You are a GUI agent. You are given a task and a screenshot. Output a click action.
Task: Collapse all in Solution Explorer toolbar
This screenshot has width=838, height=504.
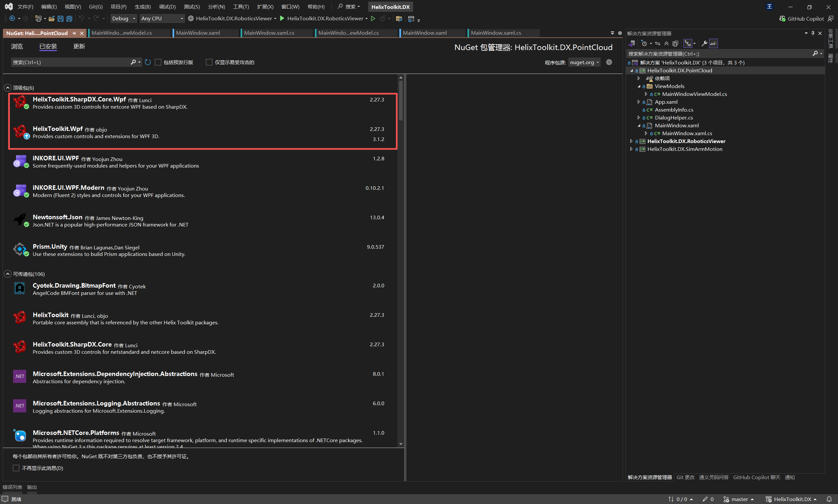tap(666, 44)
